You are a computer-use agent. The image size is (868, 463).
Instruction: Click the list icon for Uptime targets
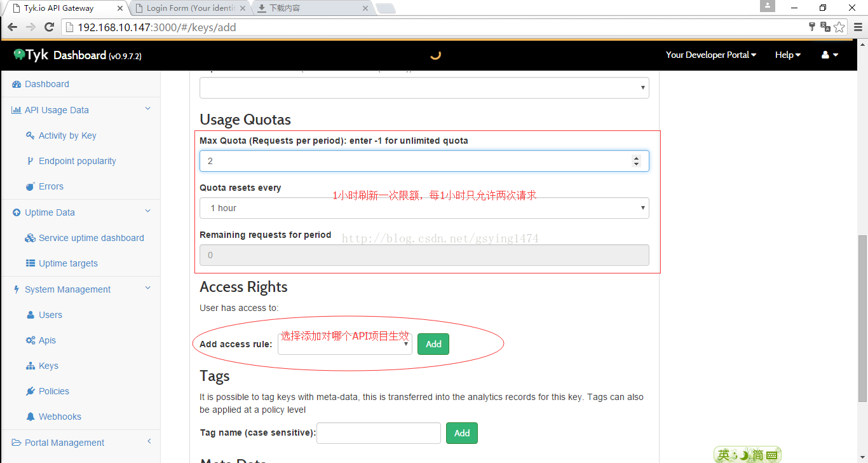coord(30,263)
